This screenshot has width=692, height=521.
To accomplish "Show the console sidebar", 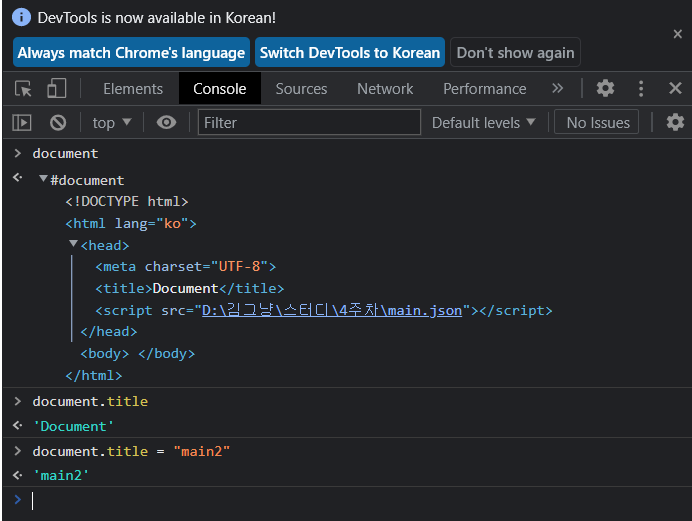I will (x=22, y=122).
